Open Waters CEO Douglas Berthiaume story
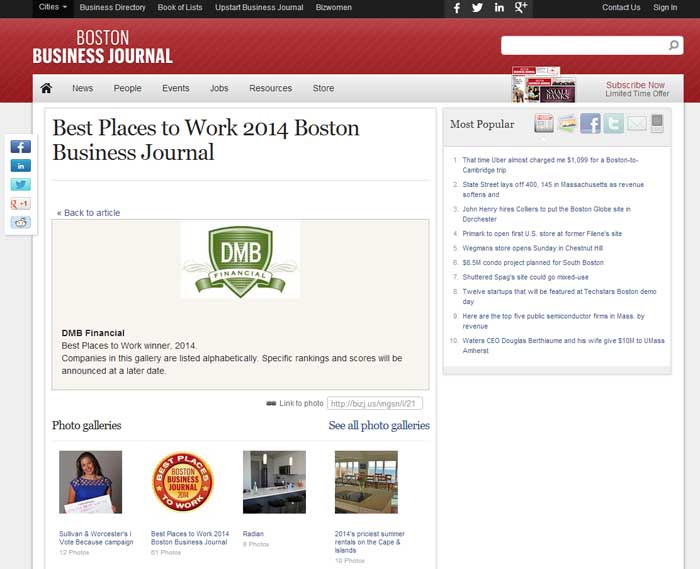This screenshot has width=700, height=569. 563,345
